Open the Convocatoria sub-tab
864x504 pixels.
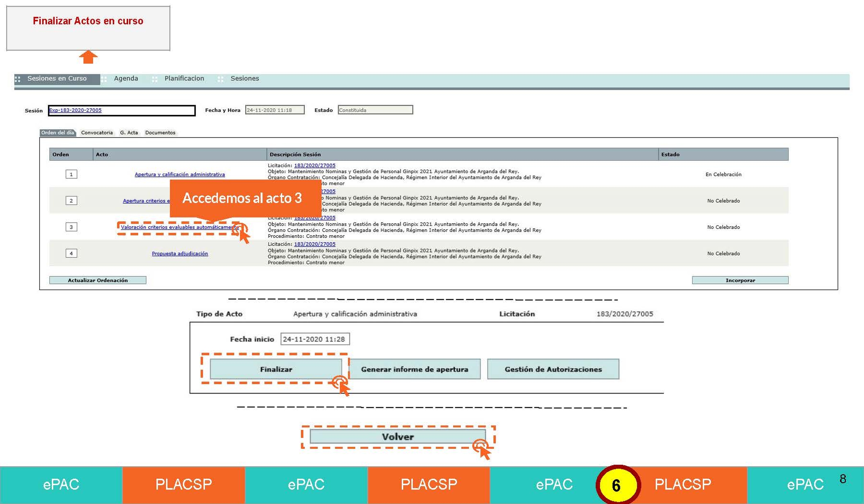click(x=97, y=132)
